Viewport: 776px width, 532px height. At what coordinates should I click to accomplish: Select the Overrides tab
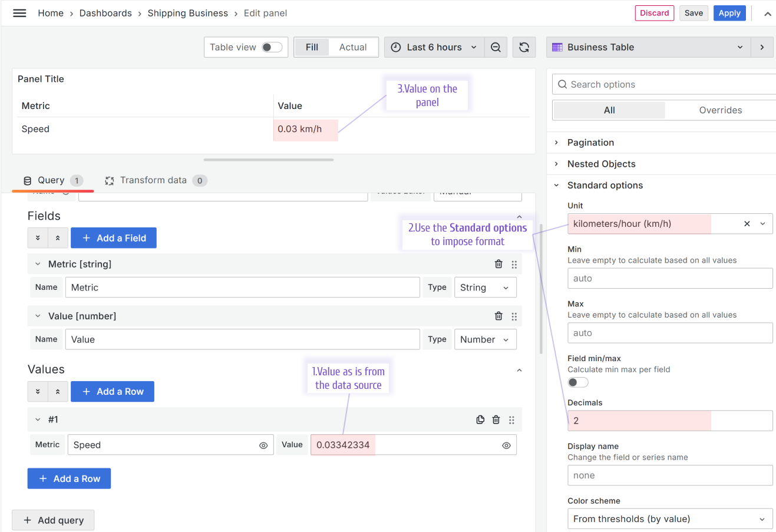720,110
